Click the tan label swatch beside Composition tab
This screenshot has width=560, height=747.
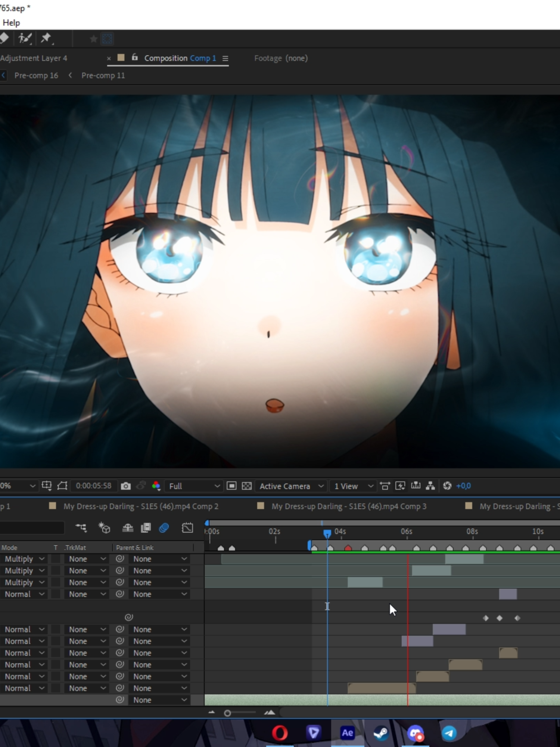click(x=121, y=58)
